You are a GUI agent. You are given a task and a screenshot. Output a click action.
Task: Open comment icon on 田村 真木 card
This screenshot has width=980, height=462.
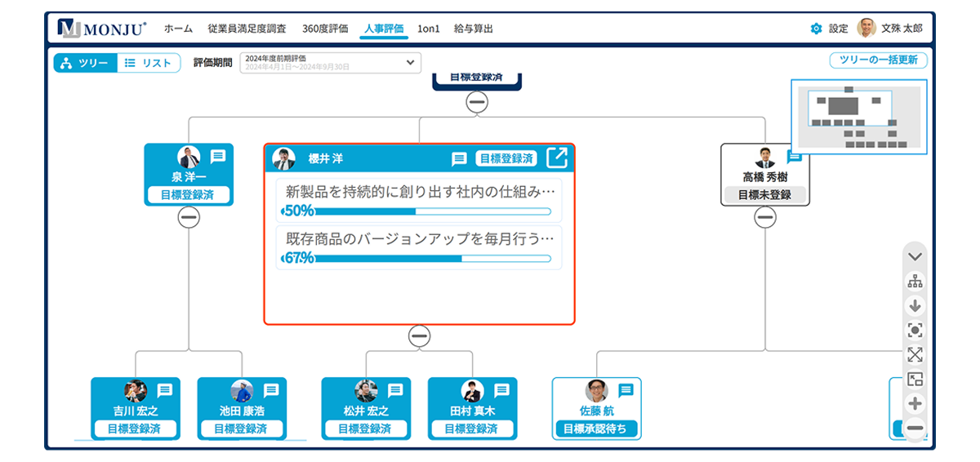(x=501, y=390)
